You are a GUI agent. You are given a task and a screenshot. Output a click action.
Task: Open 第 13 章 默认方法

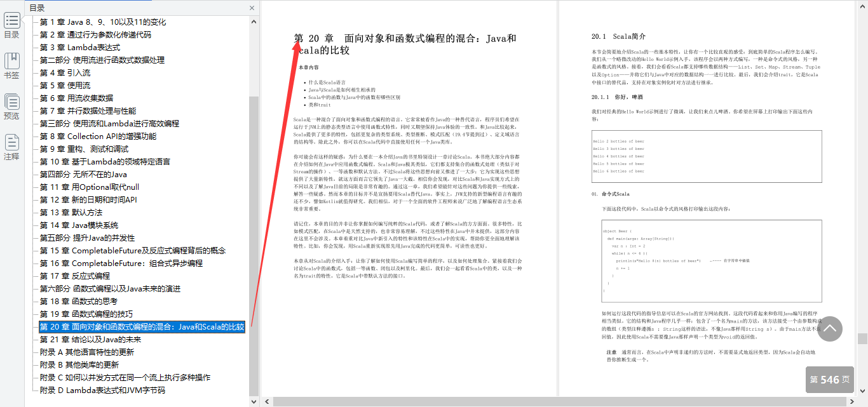pos(71,212)
